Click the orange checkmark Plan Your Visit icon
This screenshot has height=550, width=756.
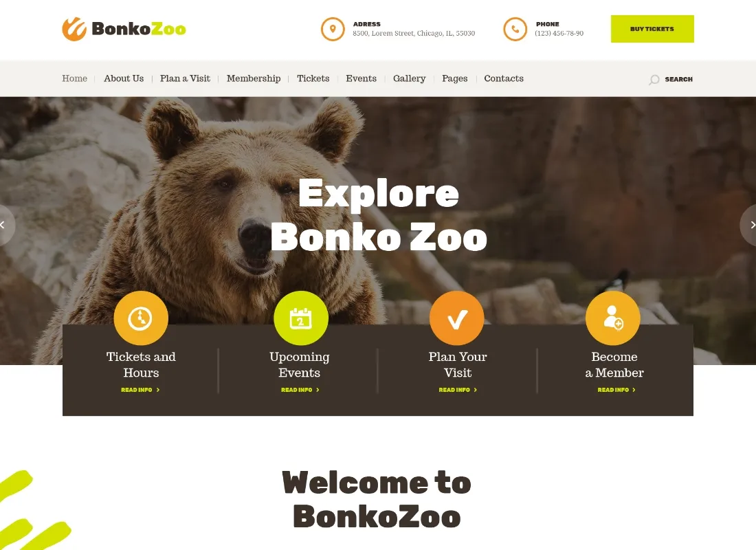point(456,318)
